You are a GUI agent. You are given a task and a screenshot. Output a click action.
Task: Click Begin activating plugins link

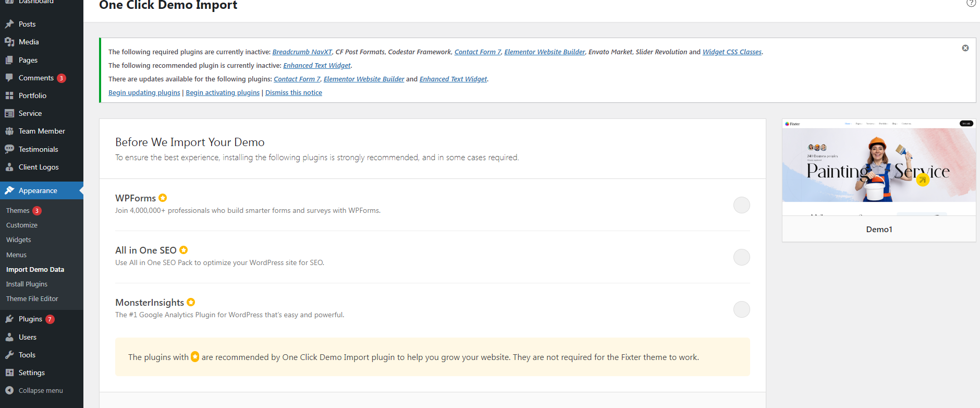coord(223,93)
